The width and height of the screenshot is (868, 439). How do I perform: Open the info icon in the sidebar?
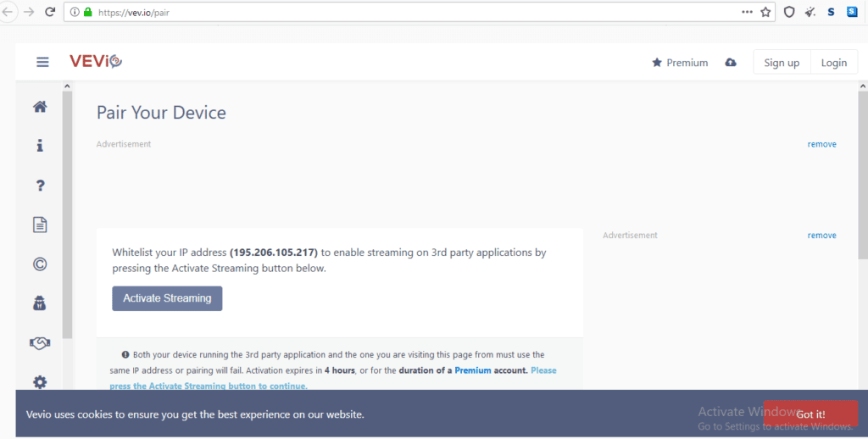pyautogui.click(x=40, y=146)
